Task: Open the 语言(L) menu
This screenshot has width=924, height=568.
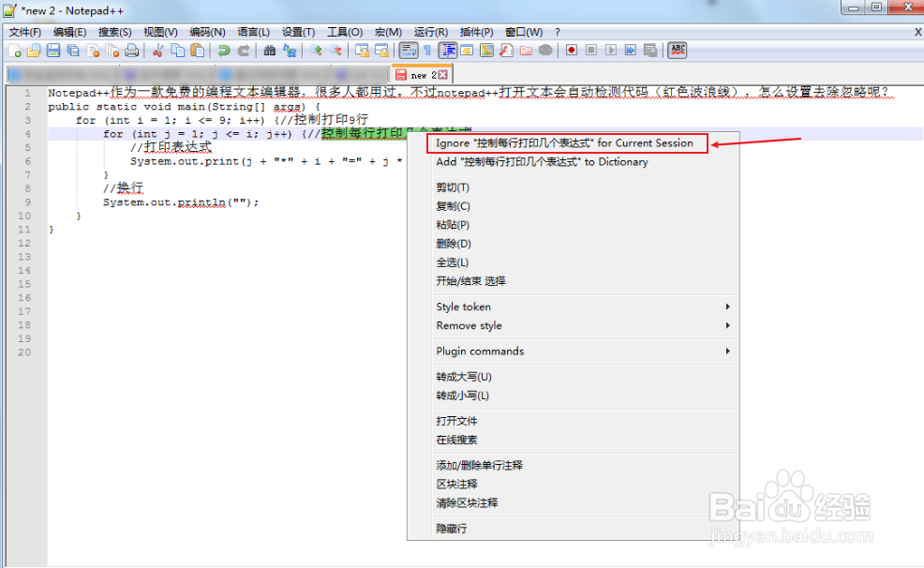Action: pos(253,32)
